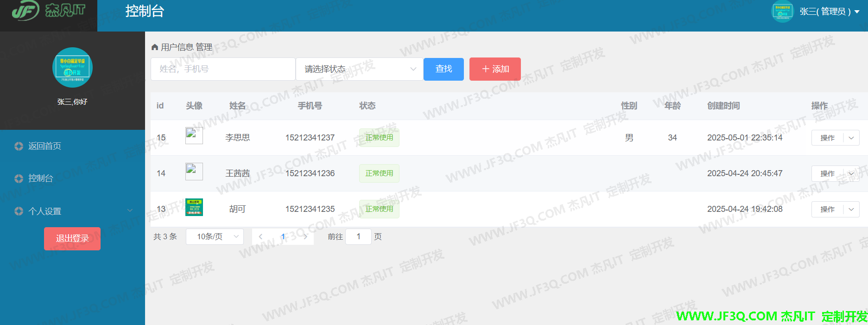This screenshot has height=325, width=868.
Task: Open the 10条/页 page size selector
Action: coord(215,236)
